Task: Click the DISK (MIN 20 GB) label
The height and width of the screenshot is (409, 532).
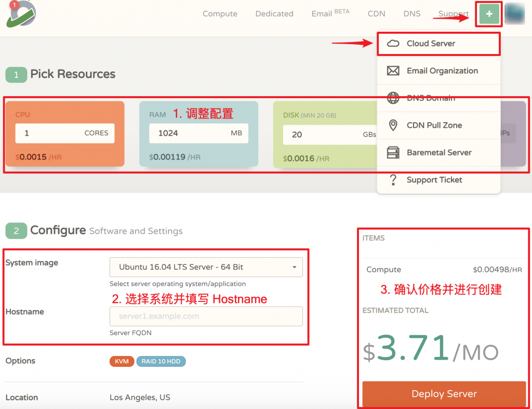Action: click(x=310, y=115)
